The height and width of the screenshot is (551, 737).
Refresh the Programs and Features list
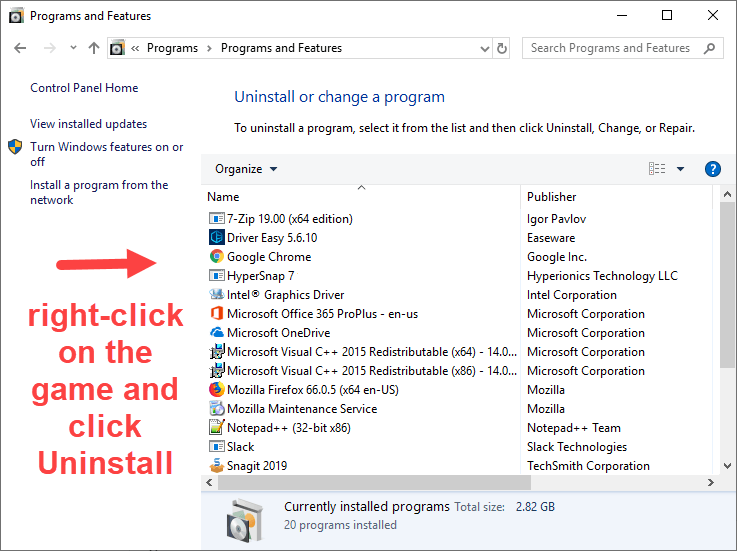502,48
